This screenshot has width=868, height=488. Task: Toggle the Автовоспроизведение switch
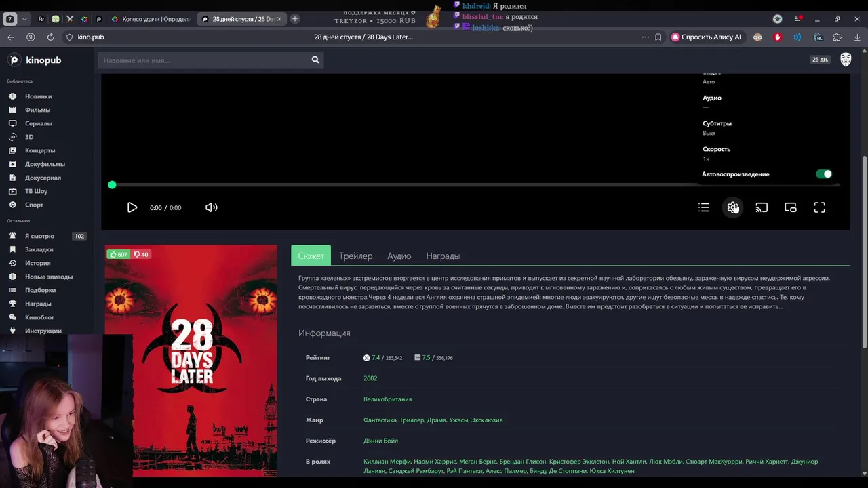(824, 174)
